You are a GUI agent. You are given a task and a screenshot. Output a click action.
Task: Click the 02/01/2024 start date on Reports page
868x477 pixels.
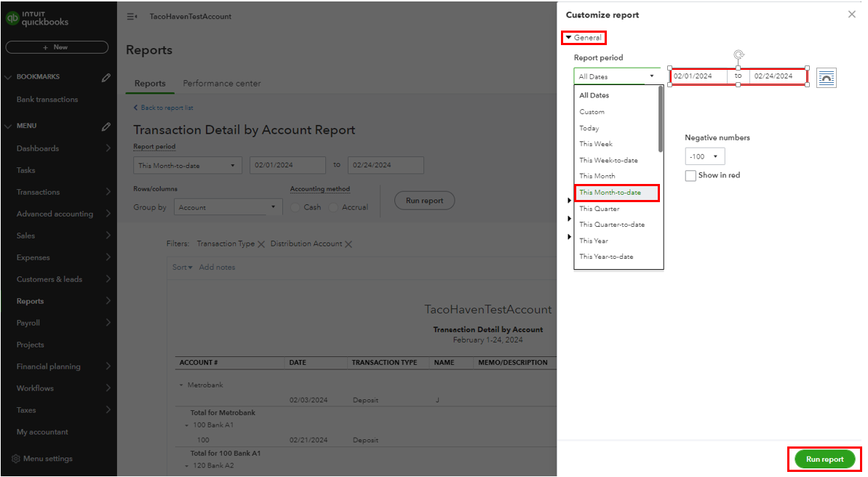click(288, 166)
